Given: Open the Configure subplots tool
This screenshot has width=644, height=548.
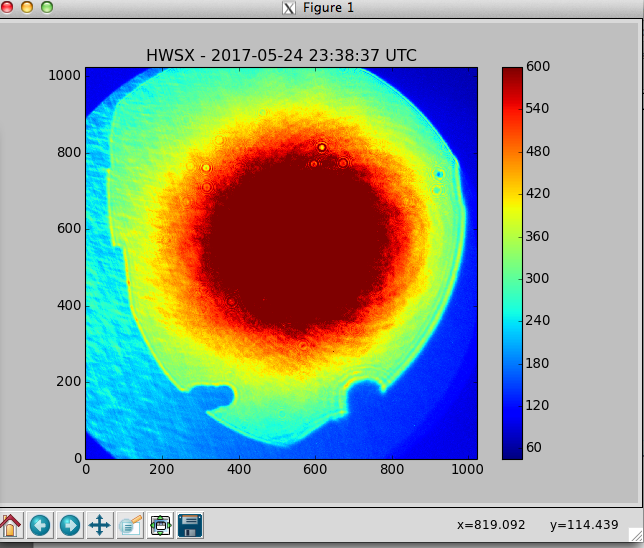Looking at the screenshot, I should click(x=160, y=525).
